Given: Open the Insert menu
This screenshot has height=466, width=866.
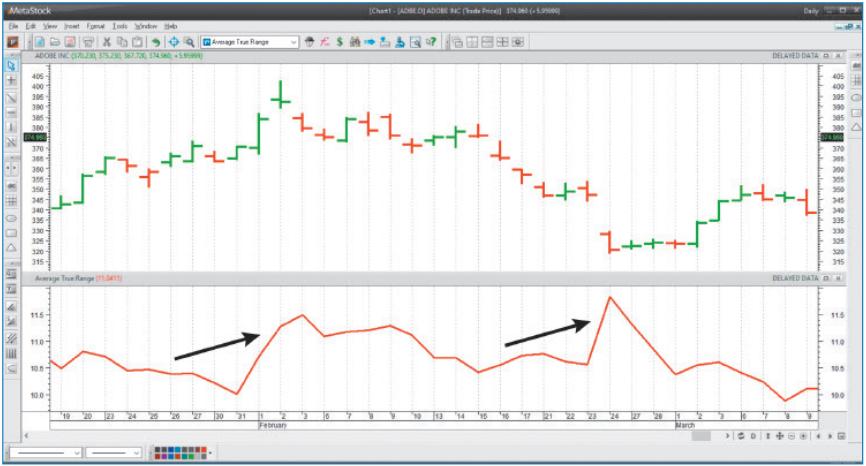Looking at the screenshot, I should click(x=71, y=25).
